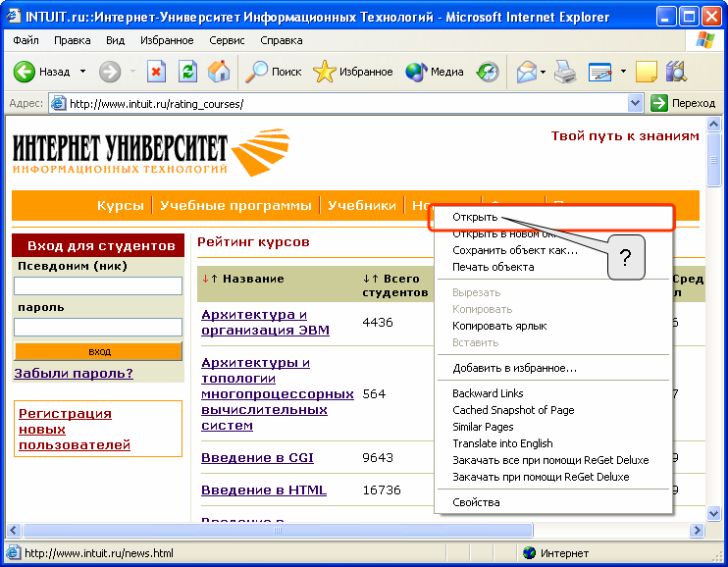728x567 pixels.
Task: Open the Правка menu
Action: (72, 40)
